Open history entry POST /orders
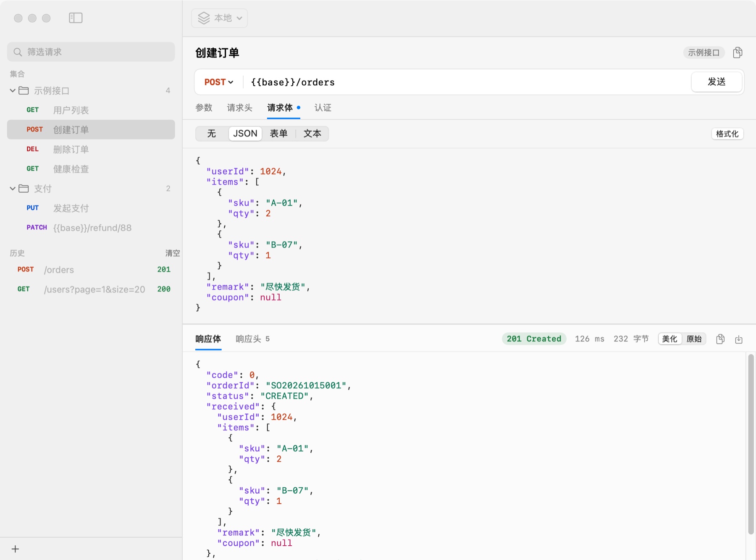Viewport: 756px width, 560px height. (x=91, y=269)
